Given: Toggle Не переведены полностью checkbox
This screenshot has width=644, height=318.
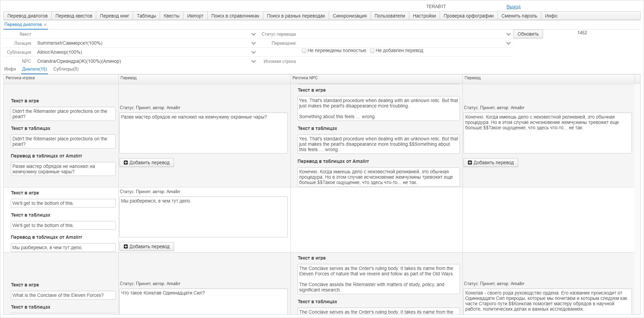Looking at the screenshot, I should [x=304, y=51].
